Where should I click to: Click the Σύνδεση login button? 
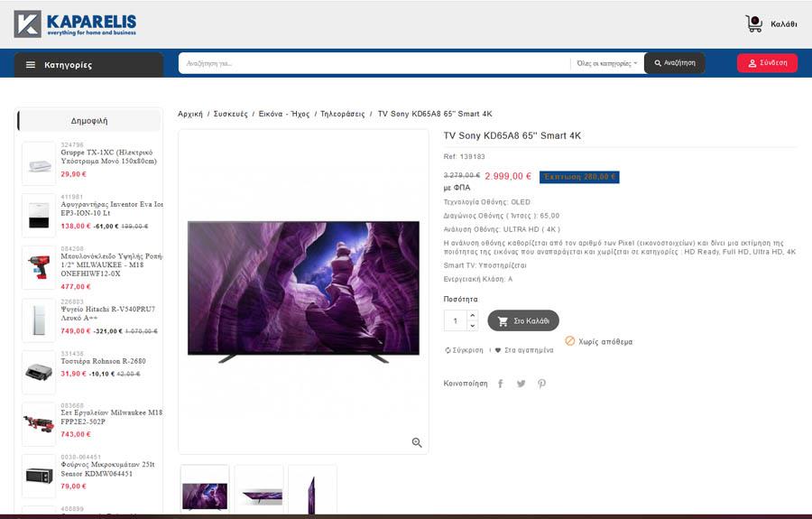coord(767,62)
